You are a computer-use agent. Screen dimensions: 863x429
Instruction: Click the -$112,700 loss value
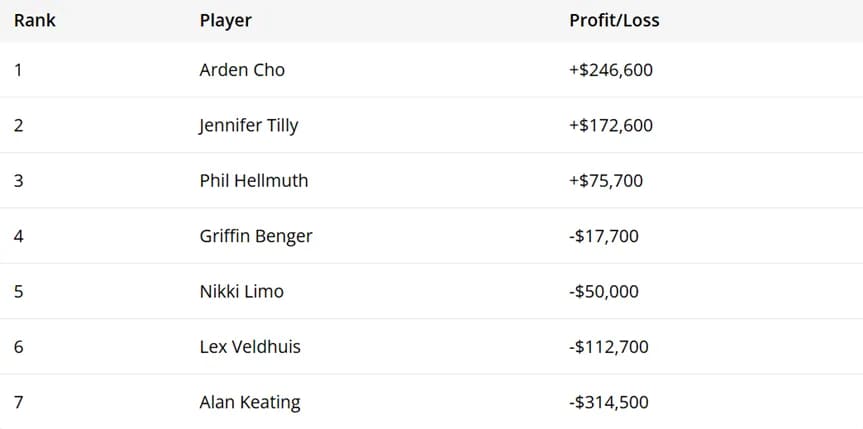point(609,347)
